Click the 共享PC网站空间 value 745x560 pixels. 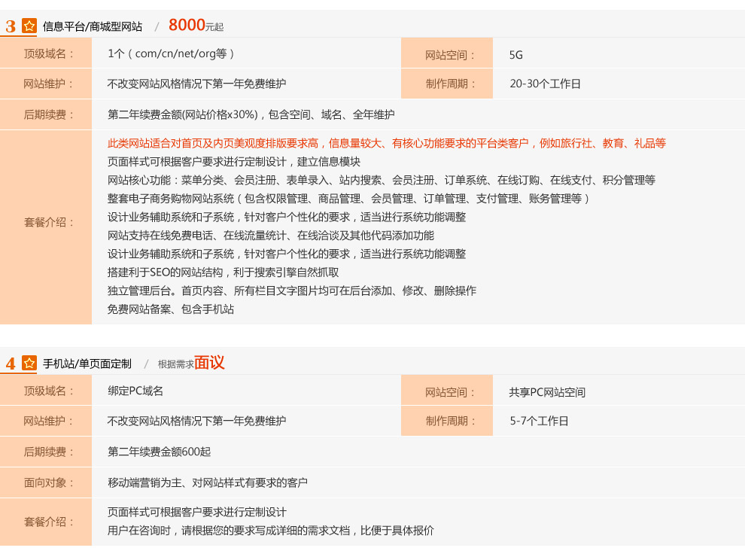point(547,392)
